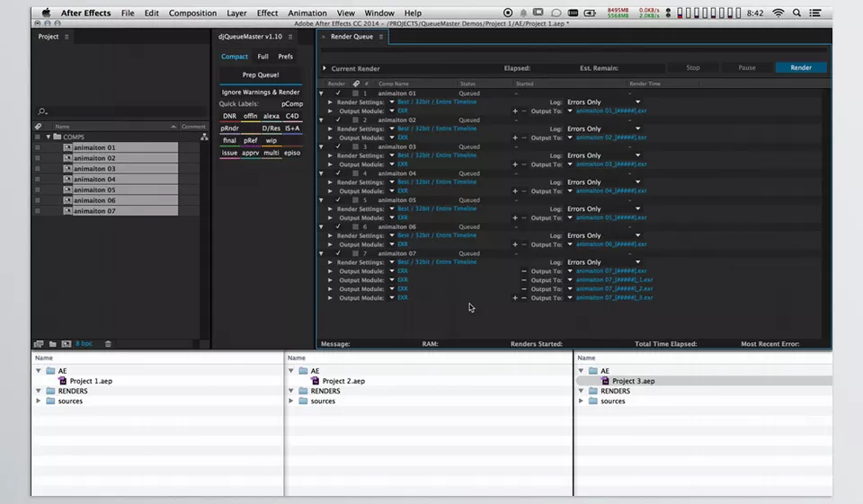863x504 pixels.
Task: Change the 8 bpc color depth
Action: [x=84, y=344]
